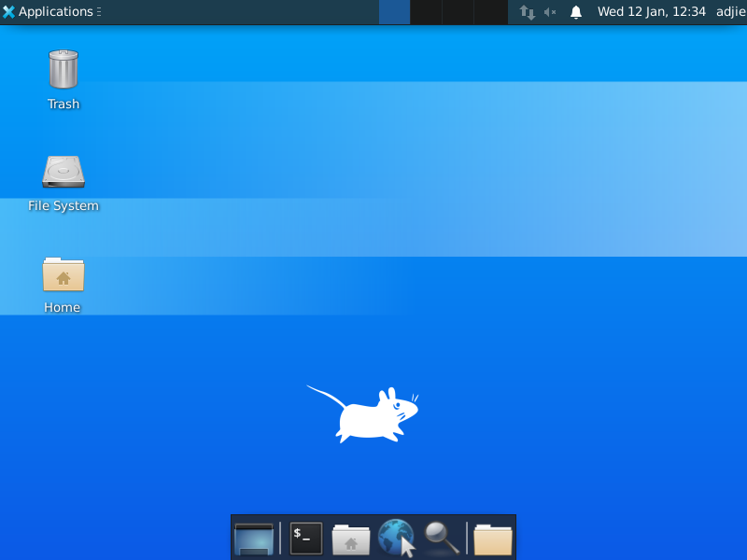Open home folder file manager in dock
Screen dimensions: 747x560
[x=351, y=539]
